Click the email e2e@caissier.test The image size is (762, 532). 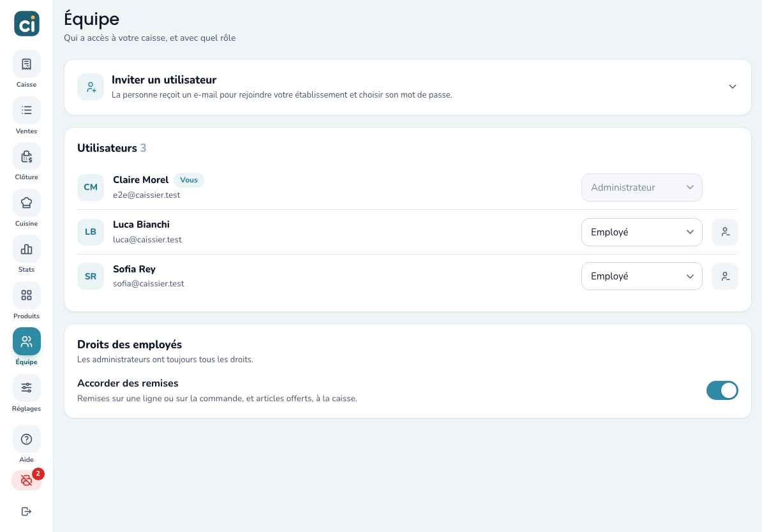pyautogui.click(x=147, y=195)
